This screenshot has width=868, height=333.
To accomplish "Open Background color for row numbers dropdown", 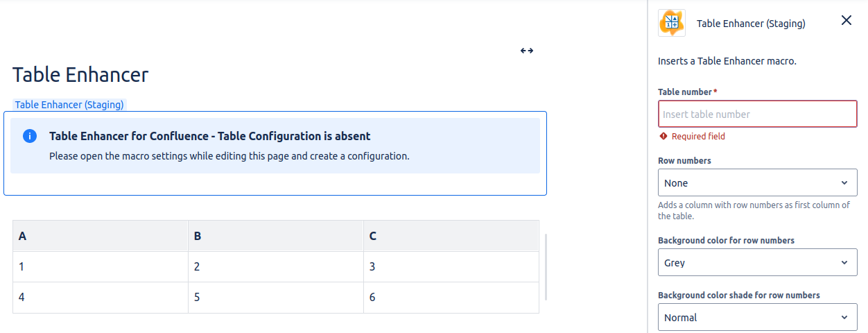I will (757, 263).
